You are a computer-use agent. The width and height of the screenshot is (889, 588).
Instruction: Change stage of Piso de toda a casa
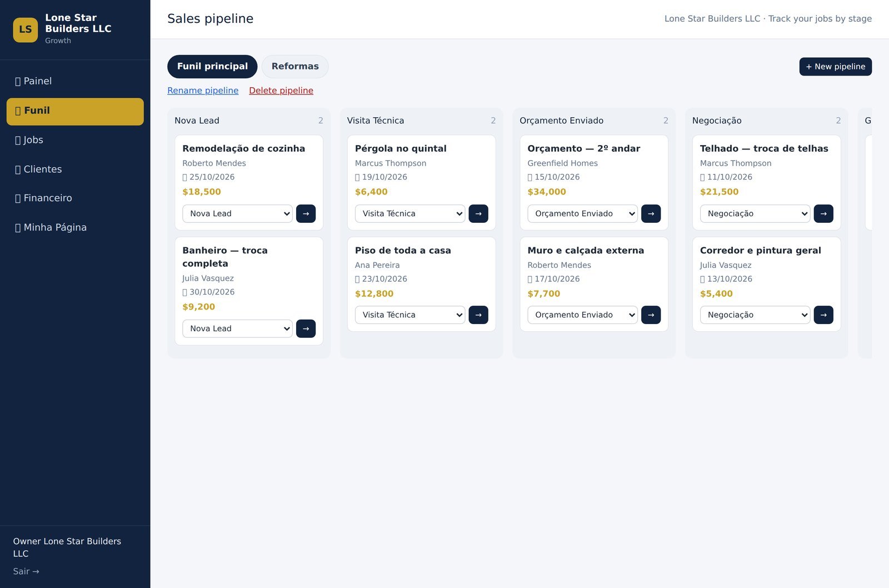(410, 315)
